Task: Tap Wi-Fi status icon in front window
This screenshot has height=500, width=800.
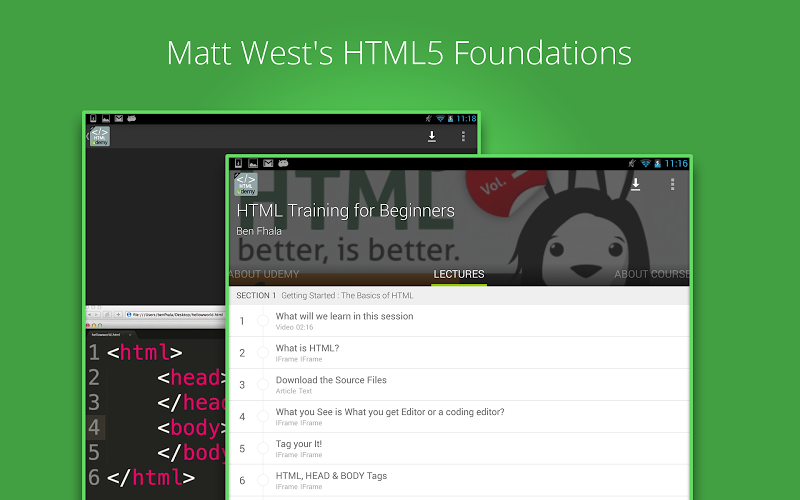Action: pyautogui.click(x=645, y=163)
